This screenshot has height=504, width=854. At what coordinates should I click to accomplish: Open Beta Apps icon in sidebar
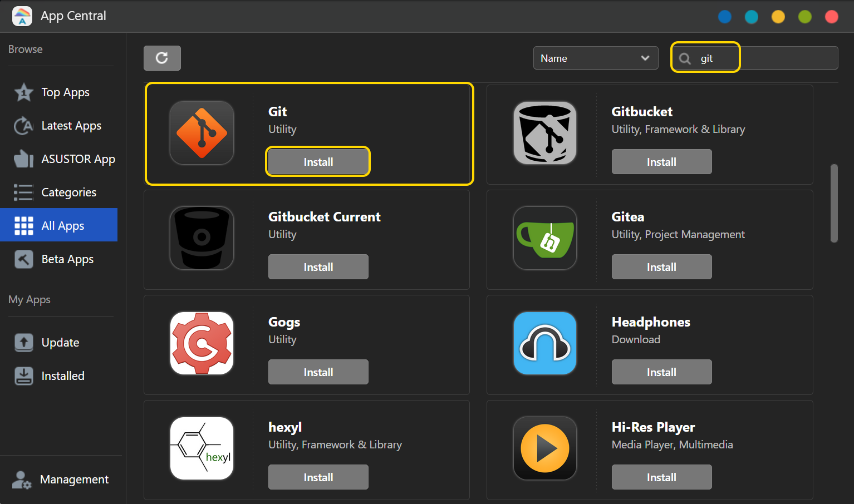pyautogui.click(x=23, y=259)
